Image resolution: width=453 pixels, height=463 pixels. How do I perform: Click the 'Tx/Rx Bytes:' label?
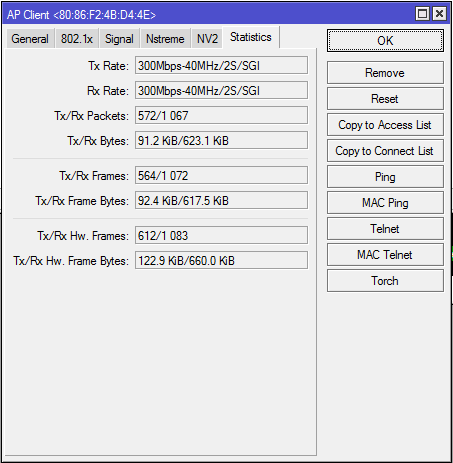98,141
